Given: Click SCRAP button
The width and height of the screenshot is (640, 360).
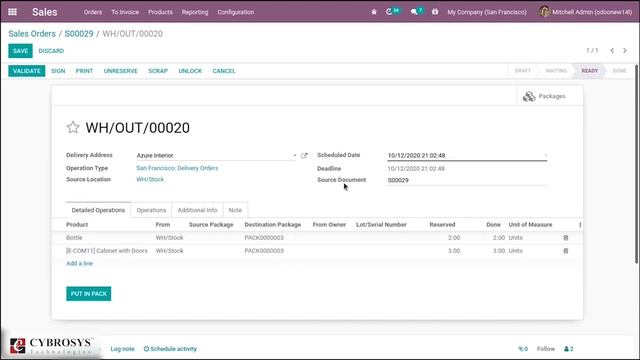Looking at the screenshot, I should (158, 71).
